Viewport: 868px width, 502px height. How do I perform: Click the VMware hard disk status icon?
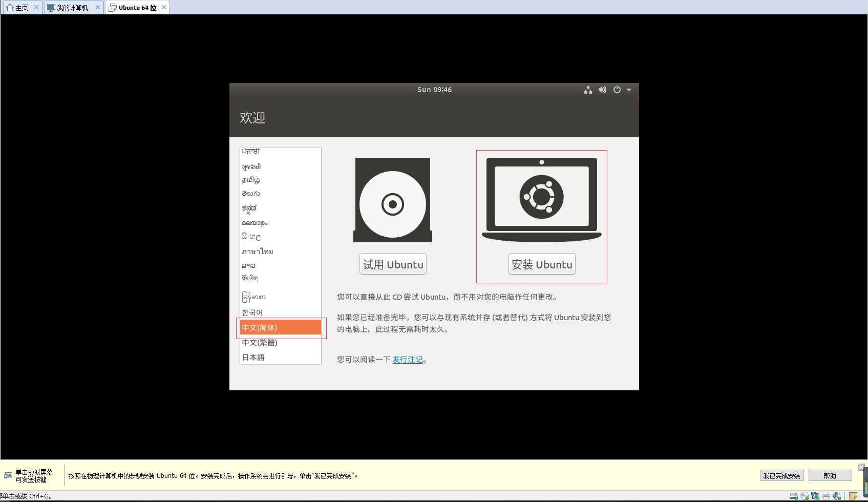[x=794, y=496]
